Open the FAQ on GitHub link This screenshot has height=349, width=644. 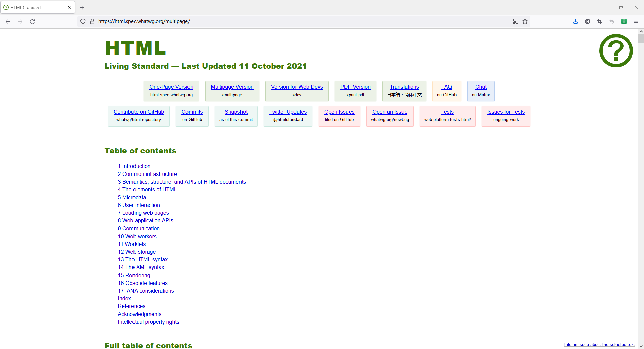tap(447, 87)
